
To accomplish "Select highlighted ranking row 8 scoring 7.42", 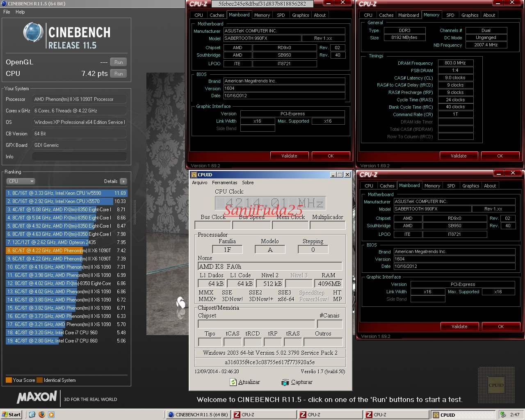I will (x=66, y=251).
